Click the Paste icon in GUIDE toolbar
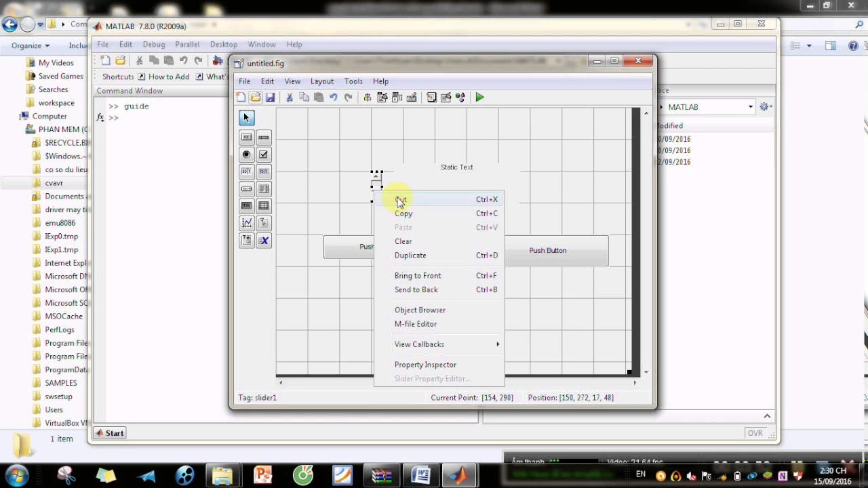Screen dimensions: 868x488 coord(319,98)
